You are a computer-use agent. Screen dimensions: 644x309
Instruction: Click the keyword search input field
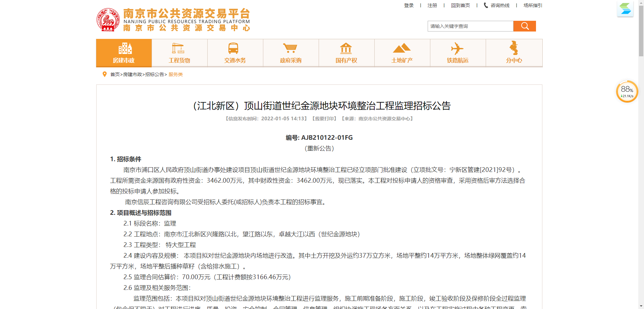(470, 26)
